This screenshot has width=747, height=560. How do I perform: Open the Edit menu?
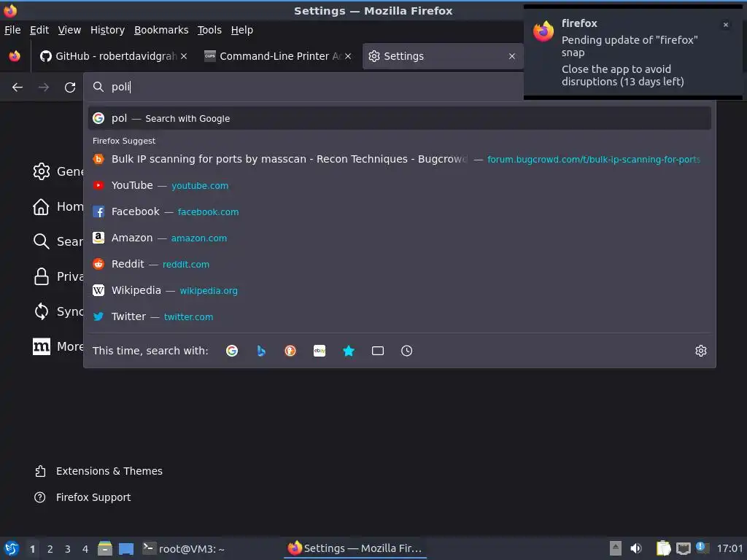39,30
